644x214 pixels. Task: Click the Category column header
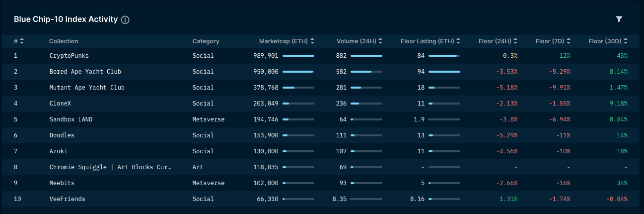click(x=206, y=41)
